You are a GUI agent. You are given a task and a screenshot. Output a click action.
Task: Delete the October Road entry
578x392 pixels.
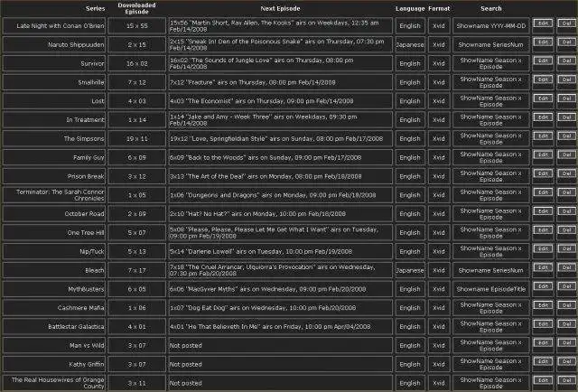566,211
